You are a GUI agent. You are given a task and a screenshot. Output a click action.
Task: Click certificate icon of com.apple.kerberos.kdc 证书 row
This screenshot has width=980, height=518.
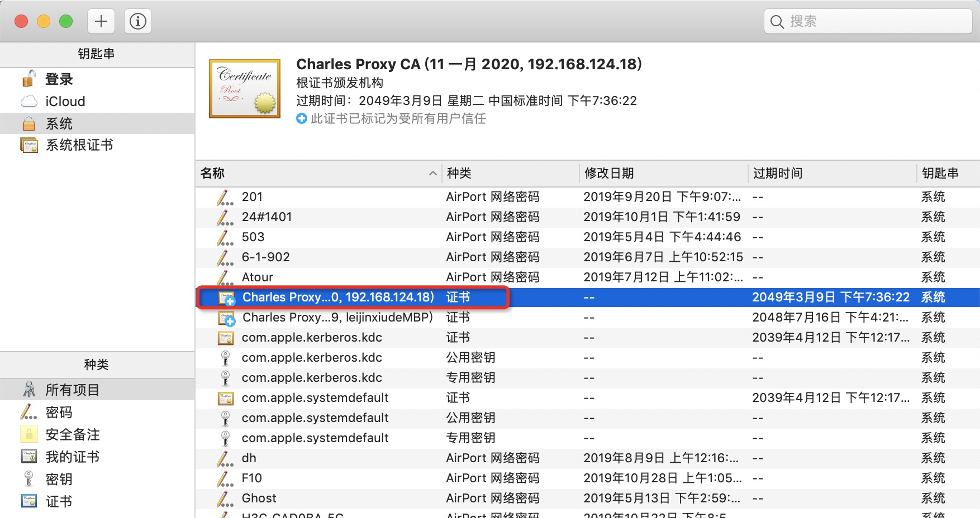coord(226,338)
